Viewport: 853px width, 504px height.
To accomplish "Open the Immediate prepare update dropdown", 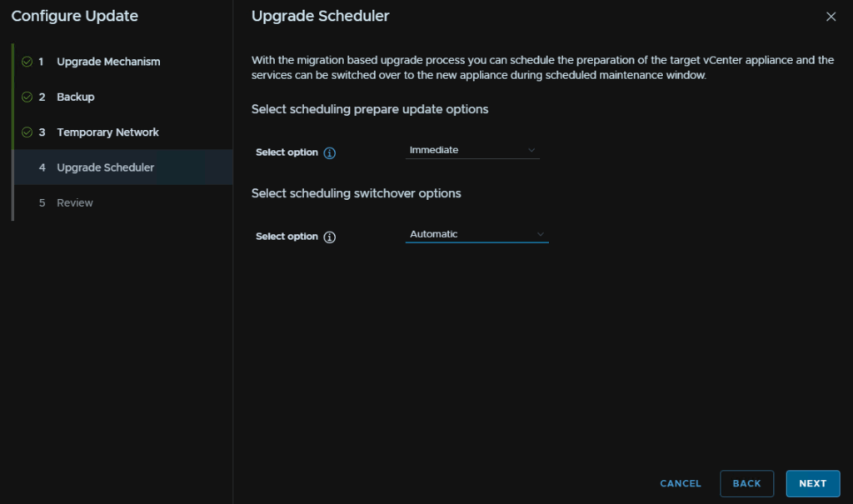I will [x=471, y=150].
